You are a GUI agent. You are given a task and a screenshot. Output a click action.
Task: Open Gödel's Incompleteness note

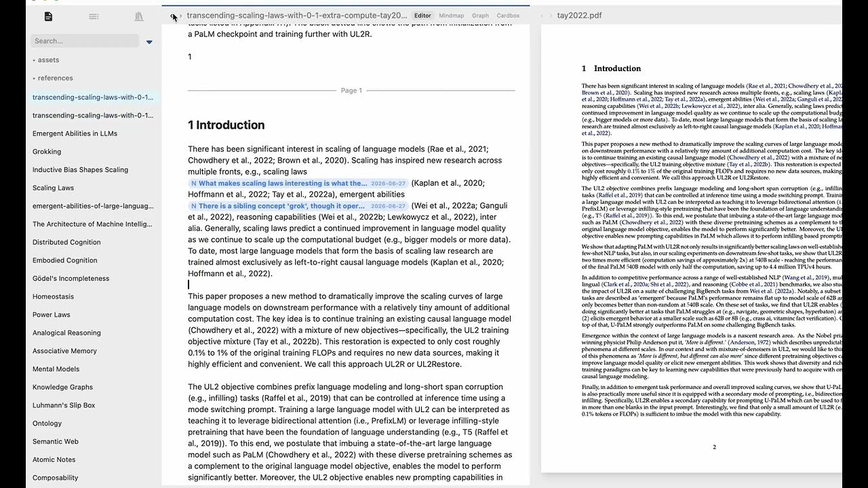pos(71,279)
